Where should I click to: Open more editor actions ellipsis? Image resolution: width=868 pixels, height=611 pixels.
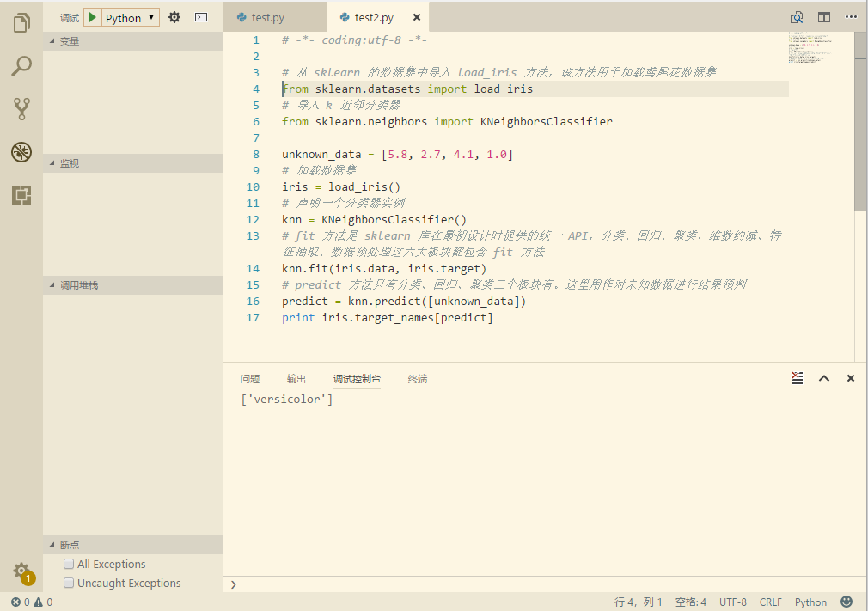pos(852,18)
